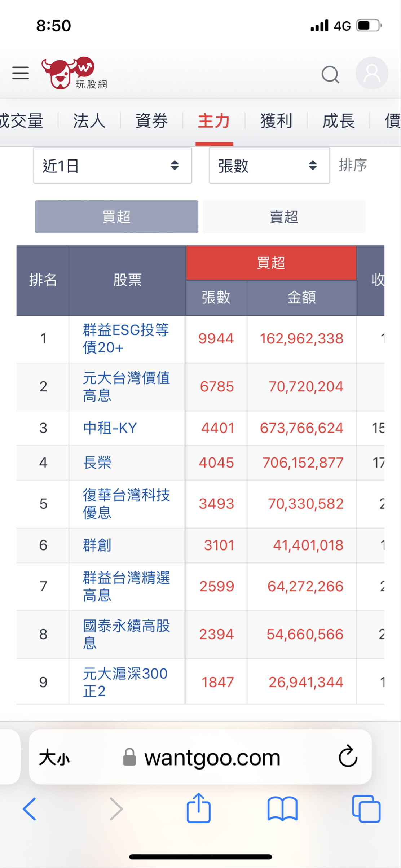Switch to the 賣超 toggle

click(284, 217)
